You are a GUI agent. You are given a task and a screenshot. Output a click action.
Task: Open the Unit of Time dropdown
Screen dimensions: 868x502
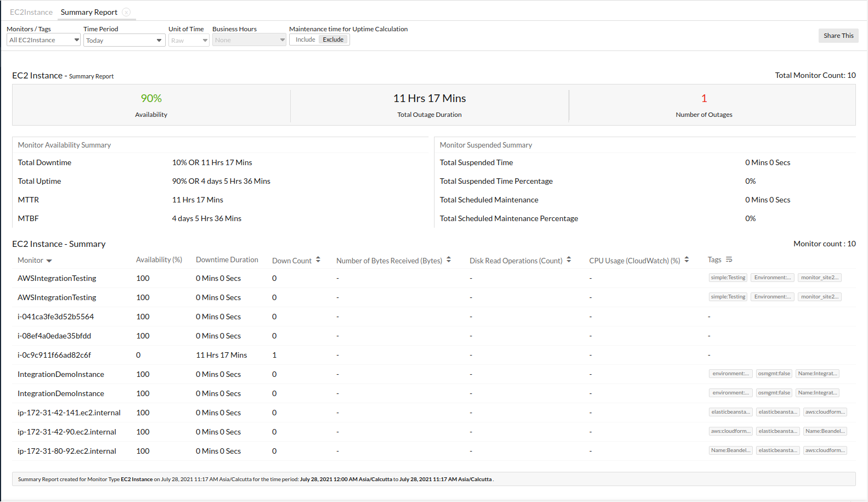pos(189,40)
